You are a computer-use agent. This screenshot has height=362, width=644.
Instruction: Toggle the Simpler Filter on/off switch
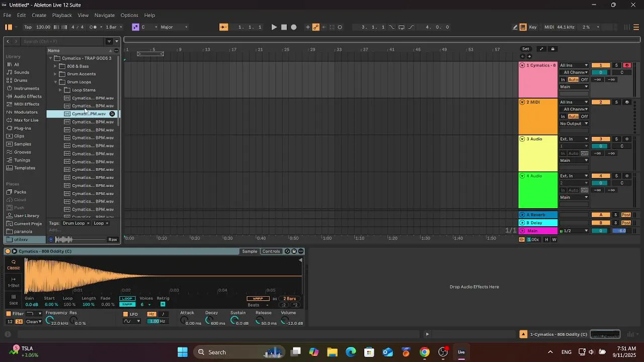[9, 314]
